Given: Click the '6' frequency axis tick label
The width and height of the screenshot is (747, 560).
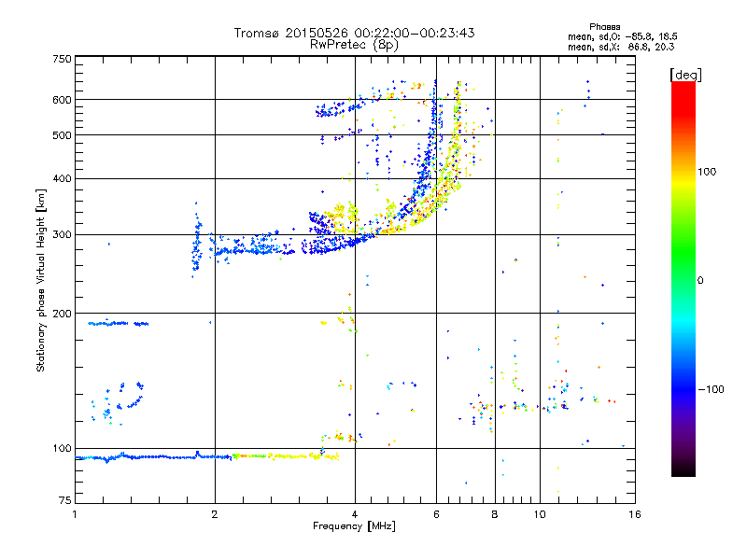Looking at the screenshot, I should pyautogui.click(x=436, y=514).
